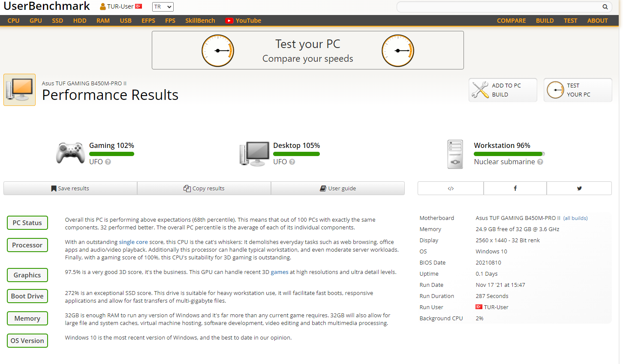Click the '2560 x 1440 - 32 Bit renk' value
This screenshot has width=623, height=364.
tap(508, 241)
